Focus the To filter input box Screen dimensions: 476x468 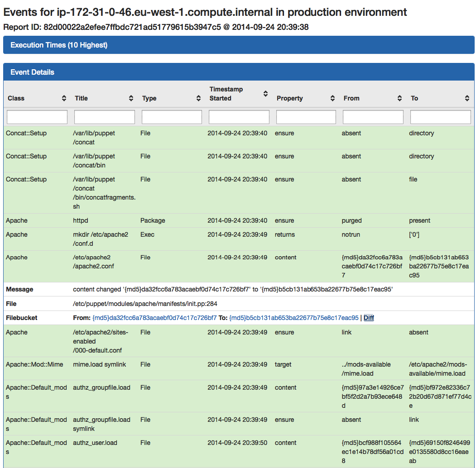441,117
